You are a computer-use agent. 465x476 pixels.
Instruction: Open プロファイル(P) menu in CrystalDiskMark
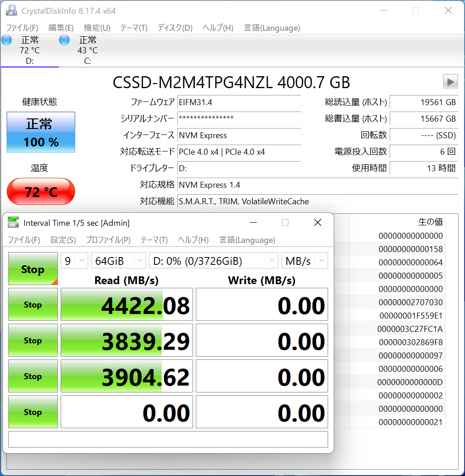tap(108, 240)
